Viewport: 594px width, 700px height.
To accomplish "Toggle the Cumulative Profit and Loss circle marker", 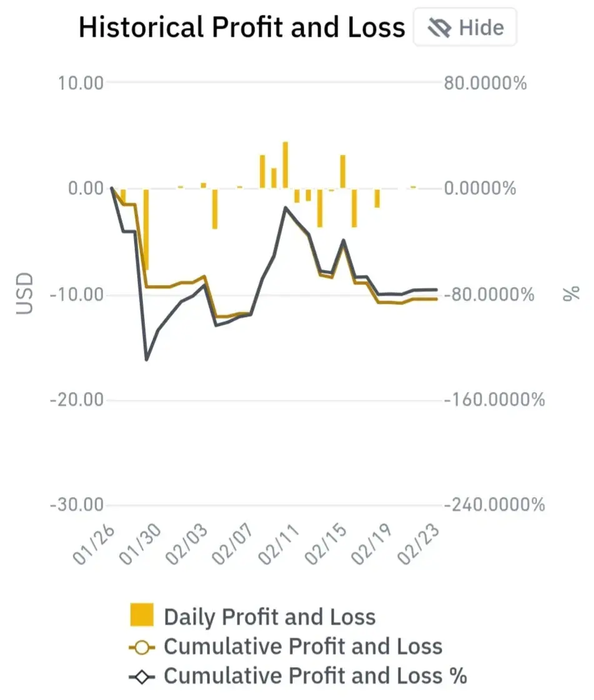I will (x=142, y=647).
